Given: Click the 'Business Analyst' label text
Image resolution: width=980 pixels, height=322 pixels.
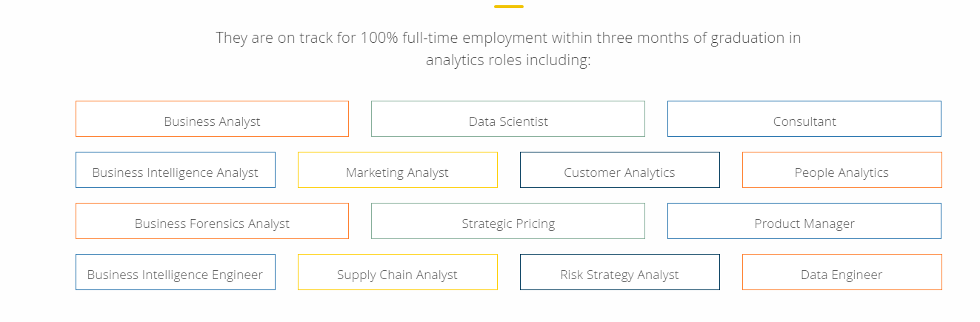Looking at the screenshot, I should pos(212,121).
